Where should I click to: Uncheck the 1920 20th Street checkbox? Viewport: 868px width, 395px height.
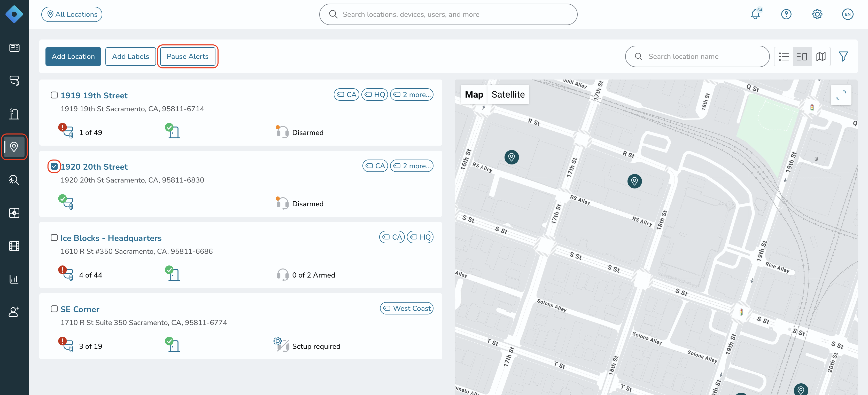tap(54, 166)
